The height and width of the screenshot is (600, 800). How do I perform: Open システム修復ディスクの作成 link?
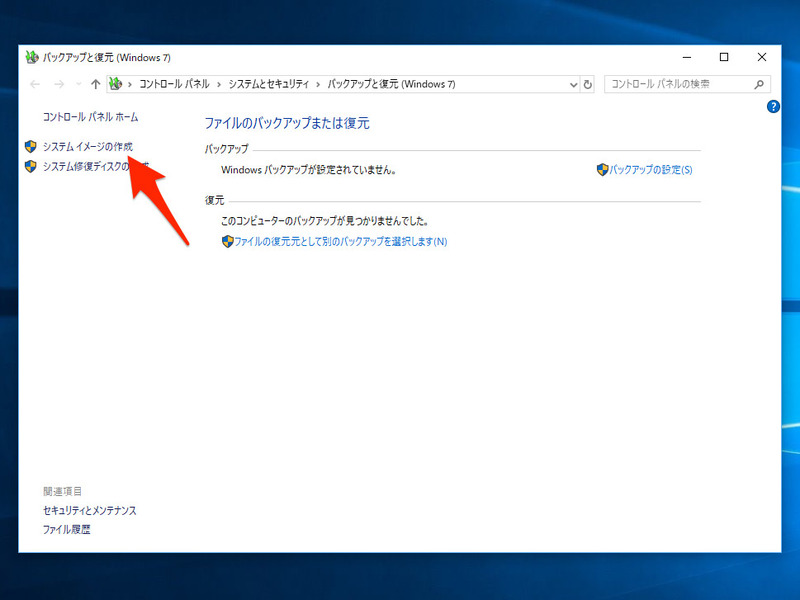point(96,166)
